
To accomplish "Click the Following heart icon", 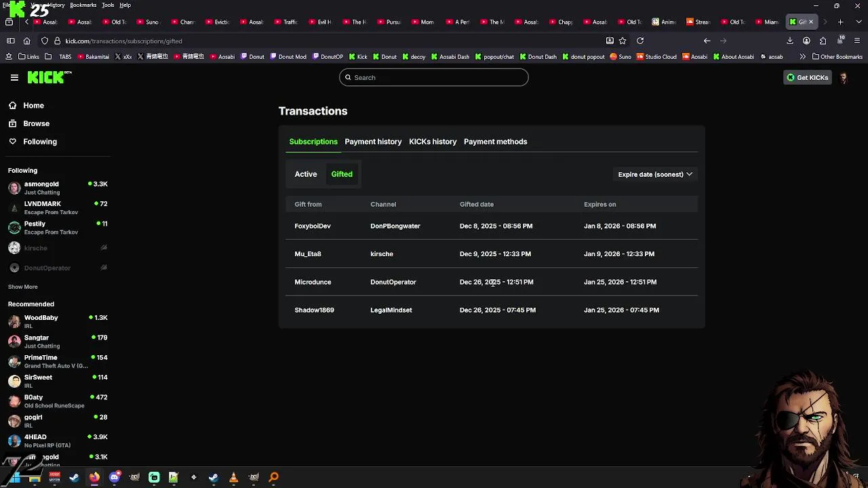I will pyautogui.click(x=12, y=142).
